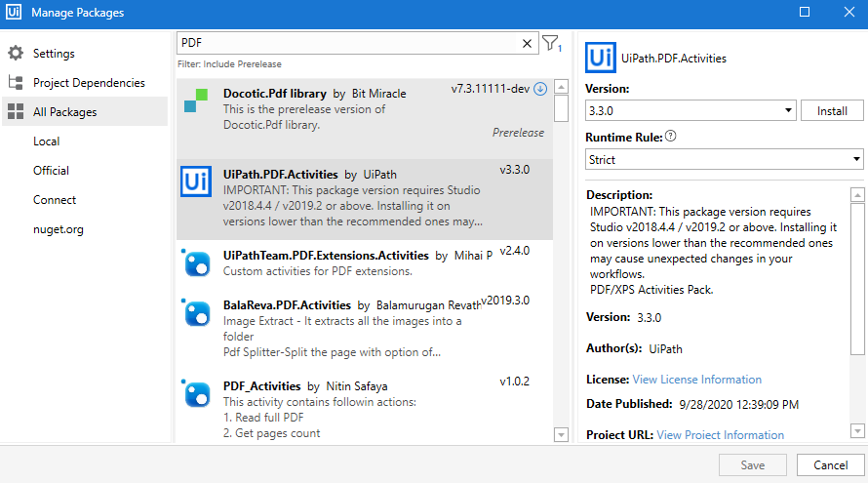Viewport: 868px width, 483px height.
Task: Click the download arrow next to v7.3.11111-dev
Action: [x=540, y=89]
